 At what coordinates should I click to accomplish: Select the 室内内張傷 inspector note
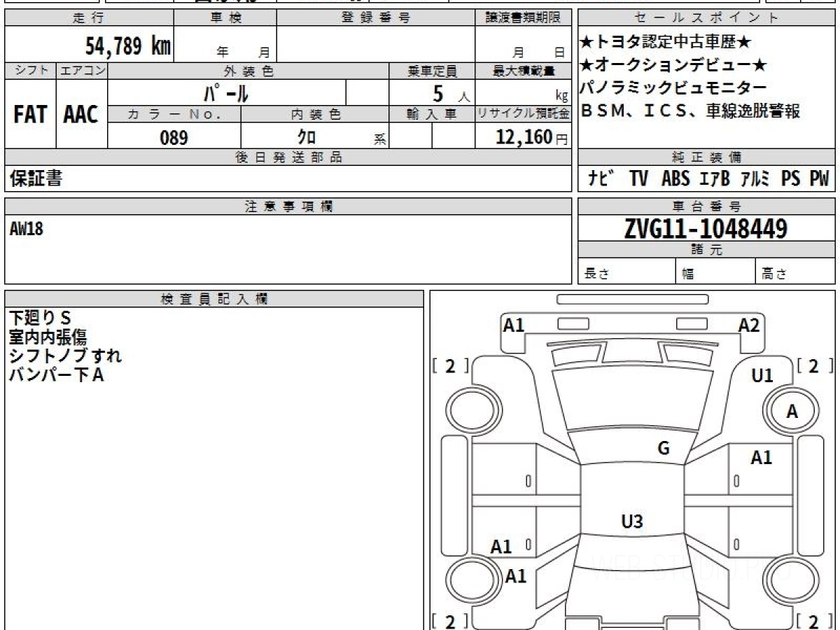point(48,337)
